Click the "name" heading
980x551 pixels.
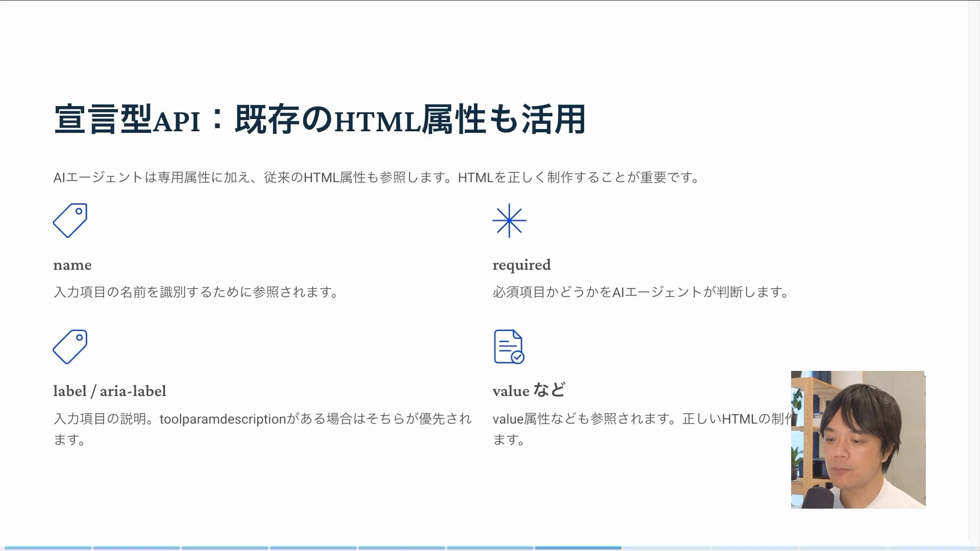tap(72, 265)
